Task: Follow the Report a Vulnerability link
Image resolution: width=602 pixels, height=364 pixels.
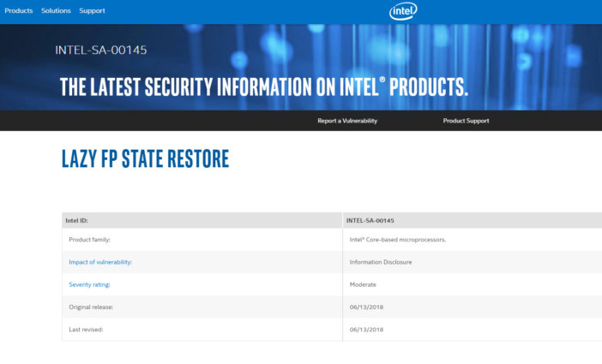Action: click(347, 121)
